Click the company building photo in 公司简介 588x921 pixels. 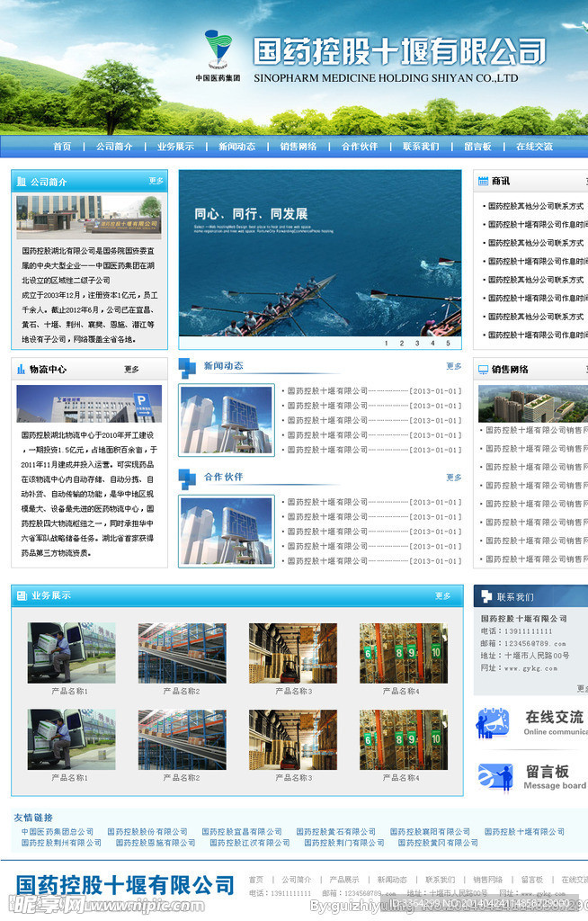click(89, 217)
